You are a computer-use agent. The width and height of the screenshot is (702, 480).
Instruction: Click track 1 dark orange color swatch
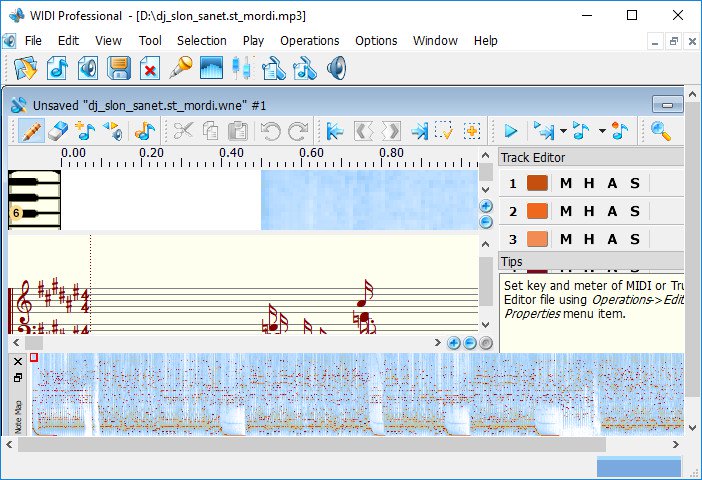(537, 183)
